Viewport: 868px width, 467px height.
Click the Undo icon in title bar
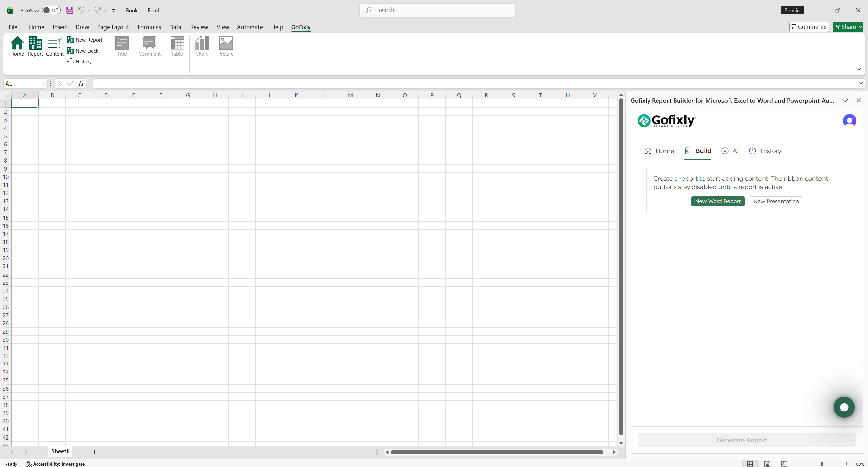pyautogui.click(x=81, y=10)
